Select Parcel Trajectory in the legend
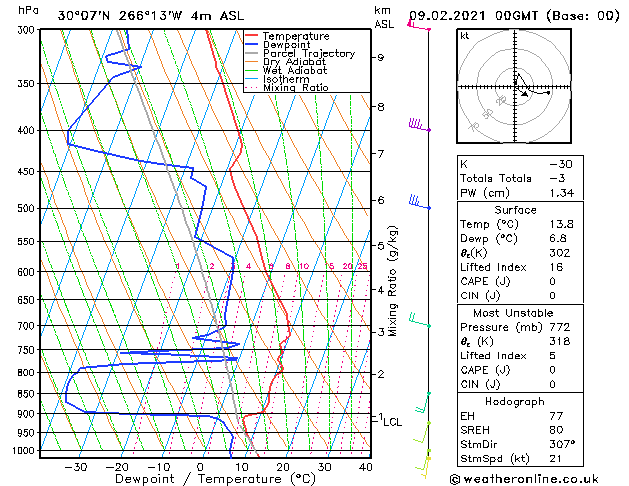The image size is (629, 486). point(308,53)
